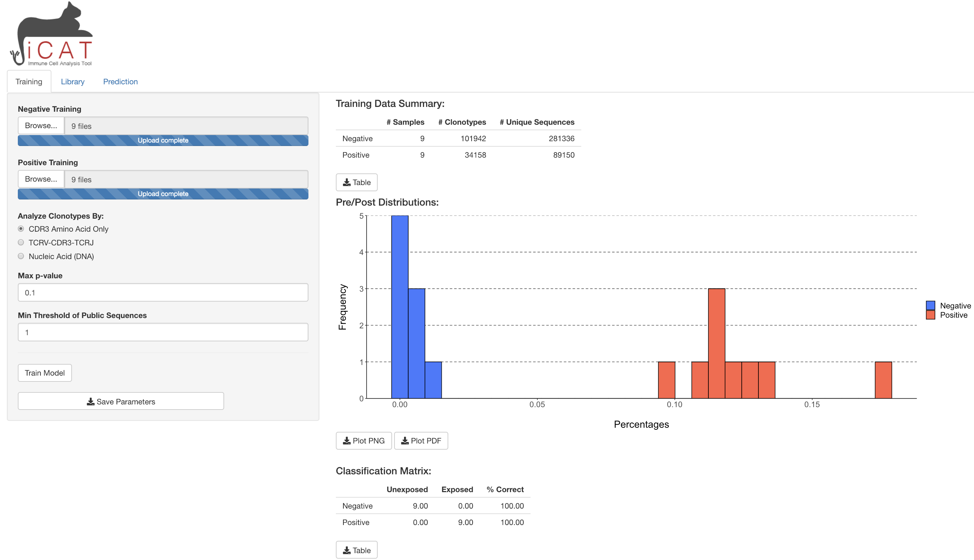Click the Train Model button
Image resolution: width=974 pixels, height=560 pixels.
pyautogui.click(x=45, y=373)
